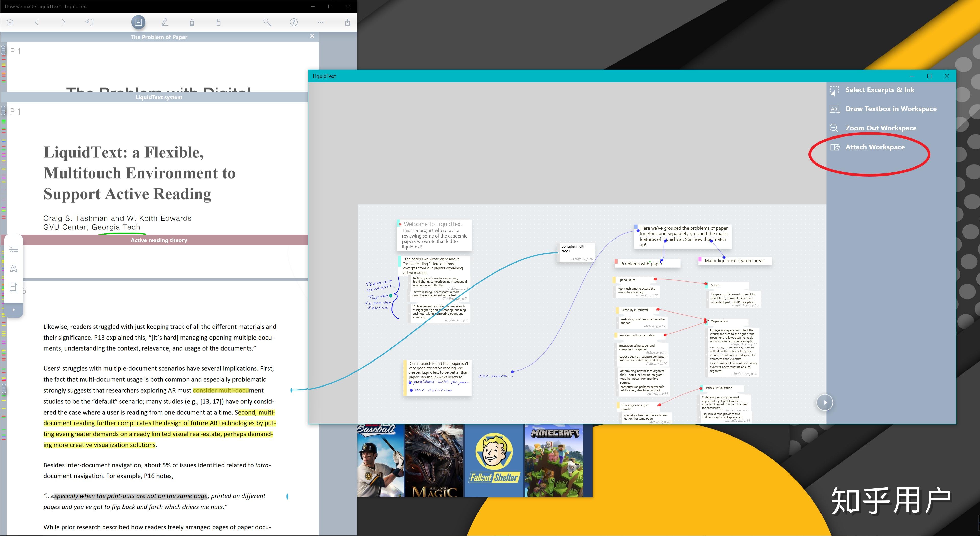980x536 pixels.
Task: Click Zoom Out Workspace
Action: click(x=880, y=128)
